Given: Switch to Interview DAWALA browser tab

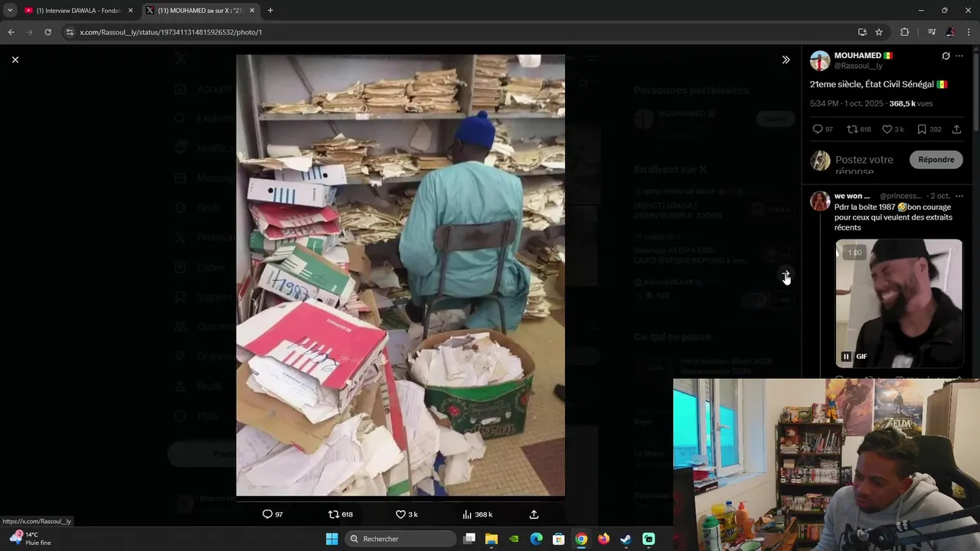Looking at the screenshot, I should [x=78, y=10].
